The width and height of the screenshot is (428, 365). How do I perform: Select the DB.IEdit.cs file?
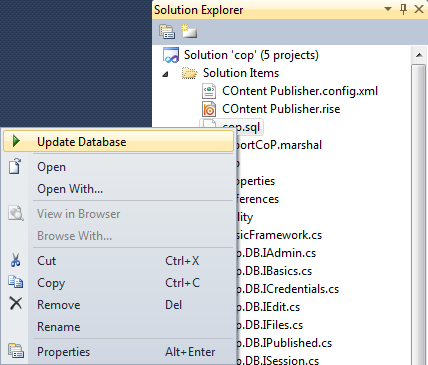pos(268,307)
